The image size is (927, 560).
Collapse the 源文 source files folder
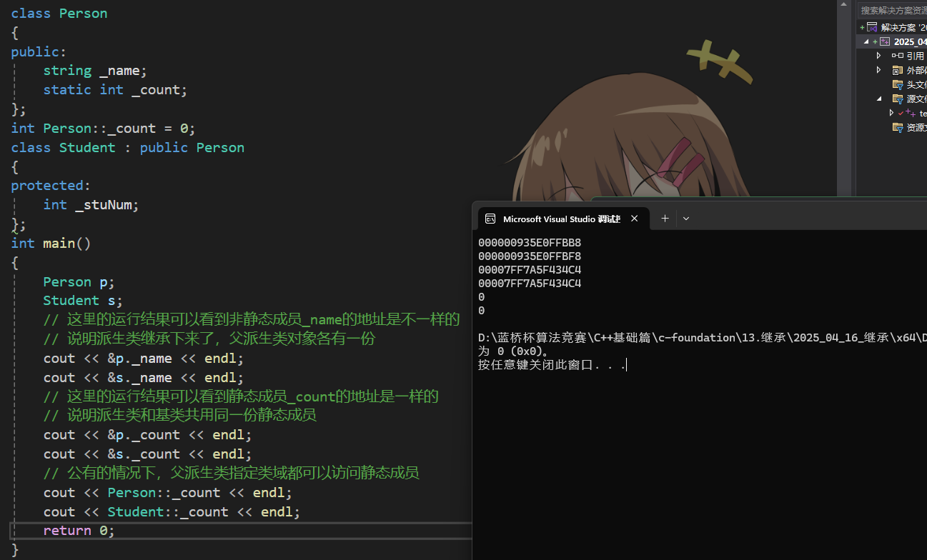point(879,99)
